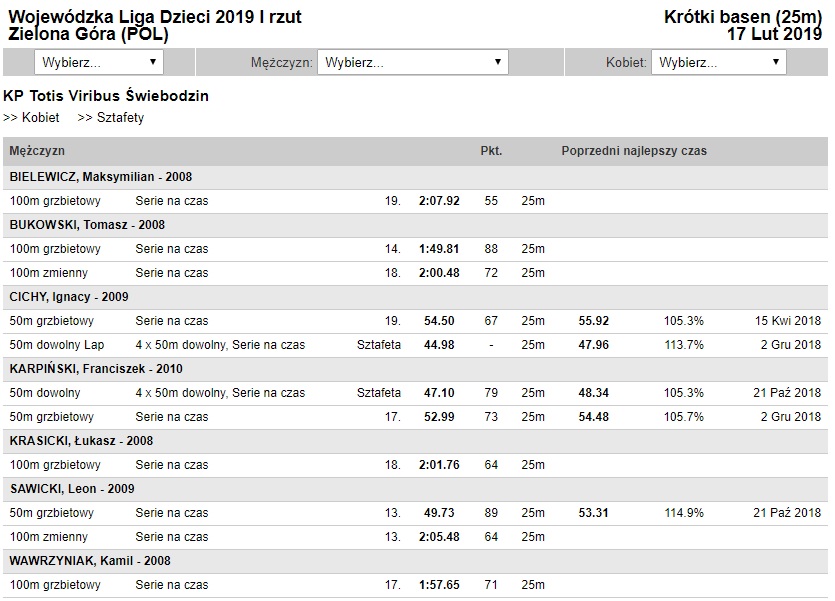The image size is (835, 601).
Task: Jump to the Kobiet section link
Action: (x=31, y=118)
